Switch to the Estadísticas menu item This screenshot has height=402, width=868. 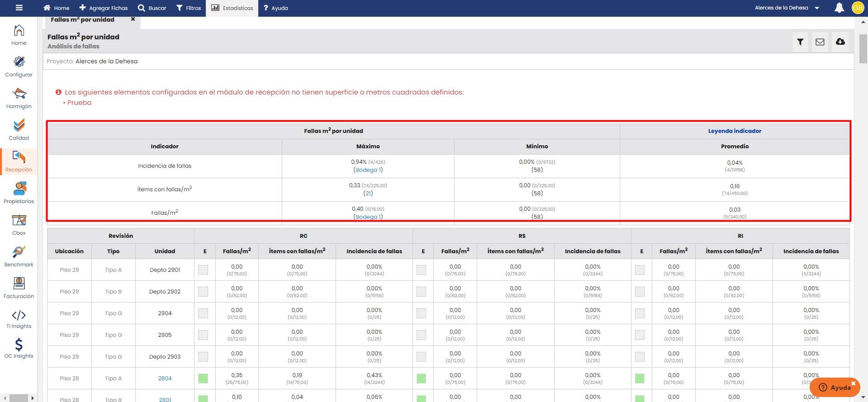(x=232, y=8)
